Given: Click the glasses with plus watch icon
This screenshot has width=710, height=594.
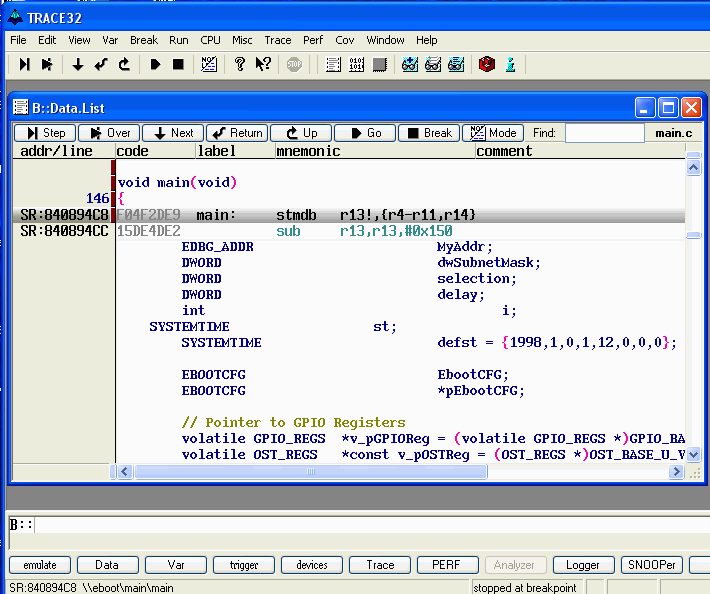Looking at the screenshot, I should [410, 65].
